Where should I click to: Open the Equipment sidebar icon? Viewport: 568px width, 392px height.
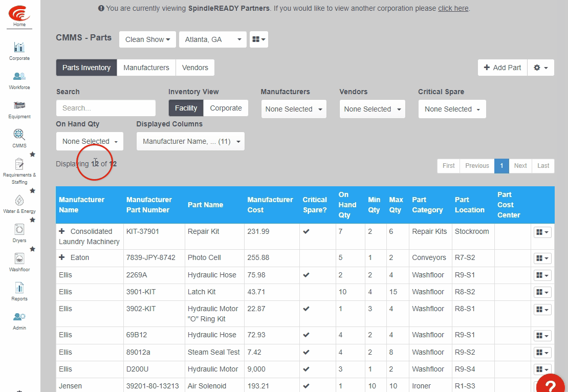click(x=19, y=105)
